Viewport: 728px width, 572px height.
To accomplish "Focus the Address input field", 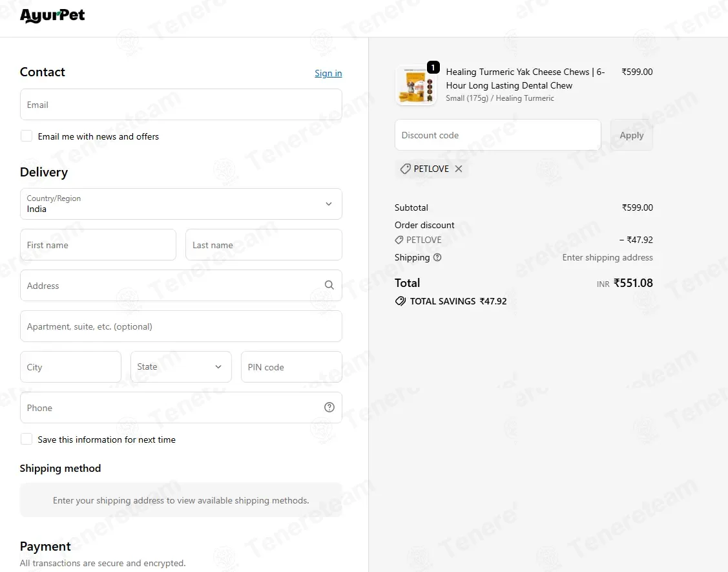I will coord(181,285).
